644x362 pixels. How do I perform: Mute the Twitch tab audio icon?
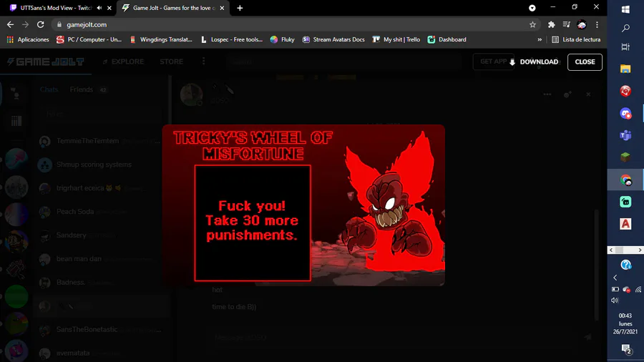point(99,8)
